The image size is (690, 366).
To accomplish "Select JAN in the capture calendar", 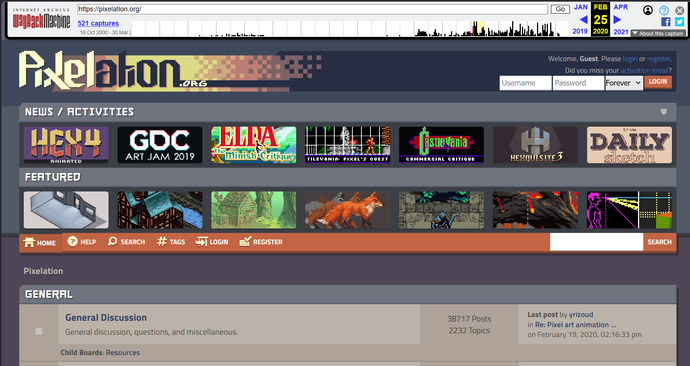I will point(580,7).
